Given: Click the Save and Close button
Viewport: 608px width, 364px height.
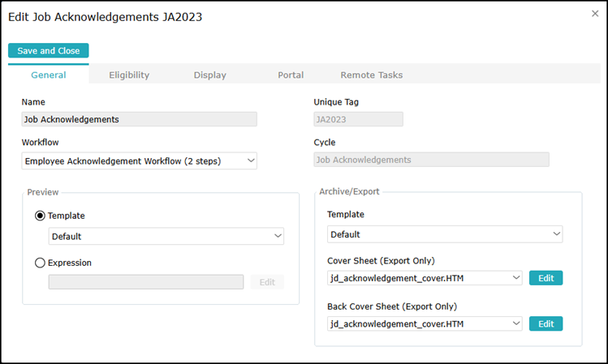Looking at the screenshot, I should pos(49,50).
